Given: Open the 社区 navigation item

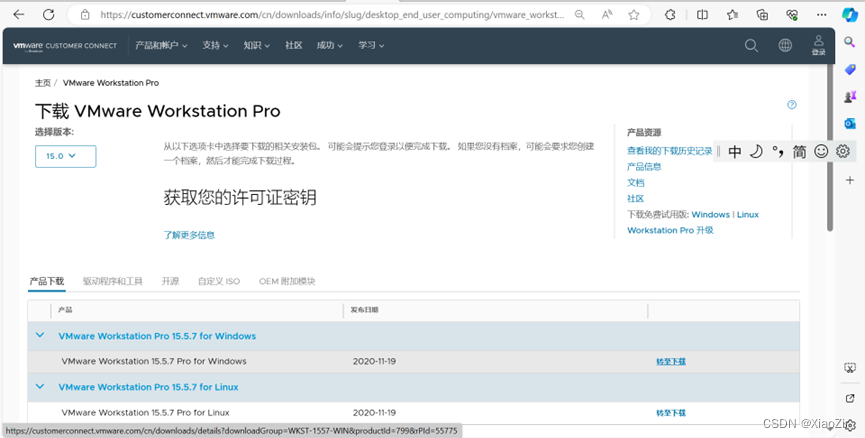Looking at the screenshot, I should click(293, 46).
